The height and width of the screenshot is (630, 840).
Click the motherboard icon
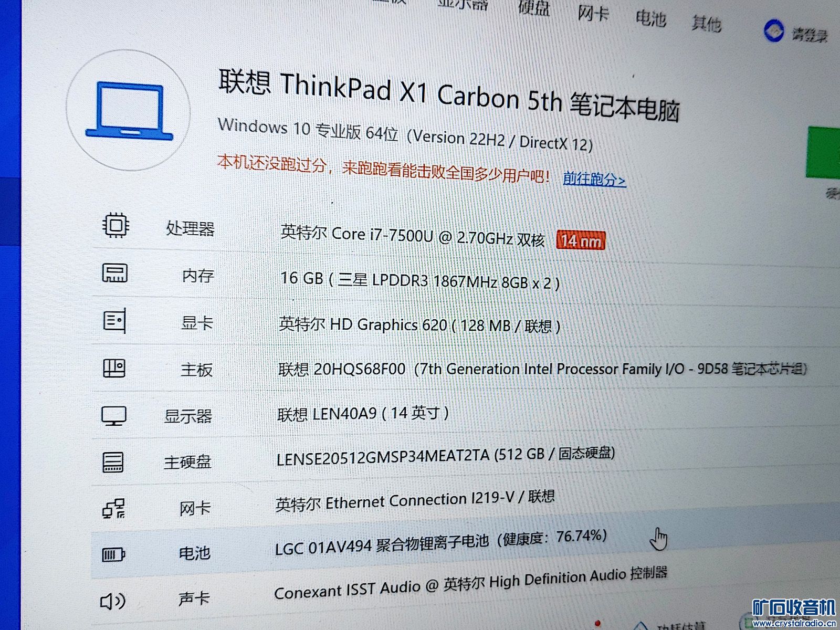point(114,368)
